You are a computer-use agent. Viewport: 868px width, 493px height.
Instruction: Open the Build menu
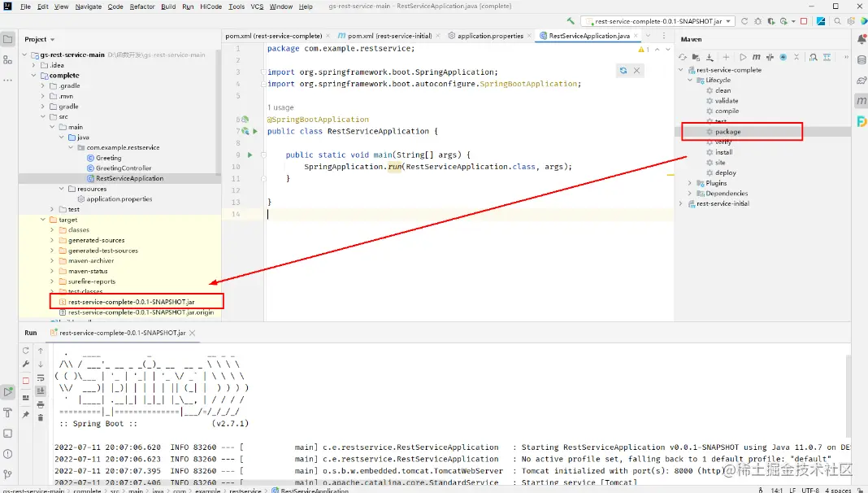[168, 7]
